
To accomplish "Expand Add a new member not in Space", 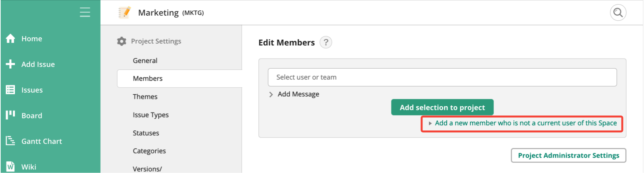I will click(522, 123).
